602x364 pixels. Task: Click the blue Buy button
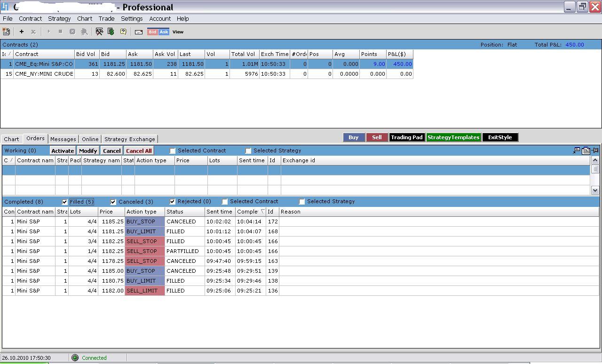point(354,137)
